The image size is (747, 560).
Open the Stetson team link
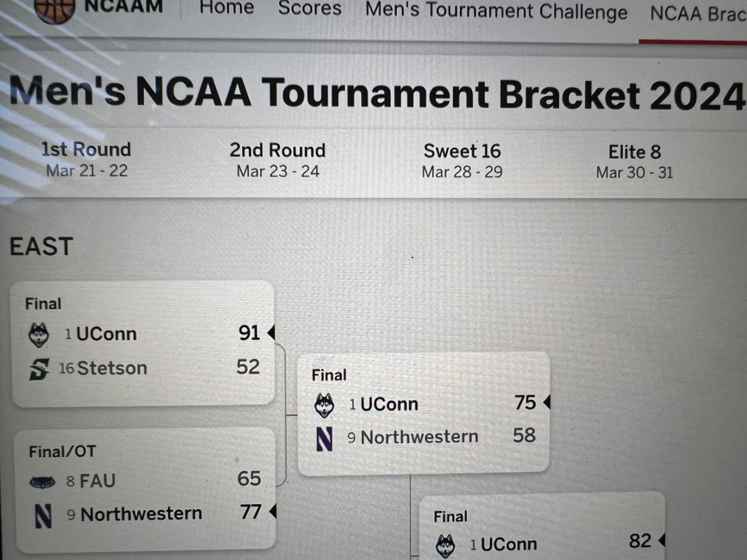(111, 368)
